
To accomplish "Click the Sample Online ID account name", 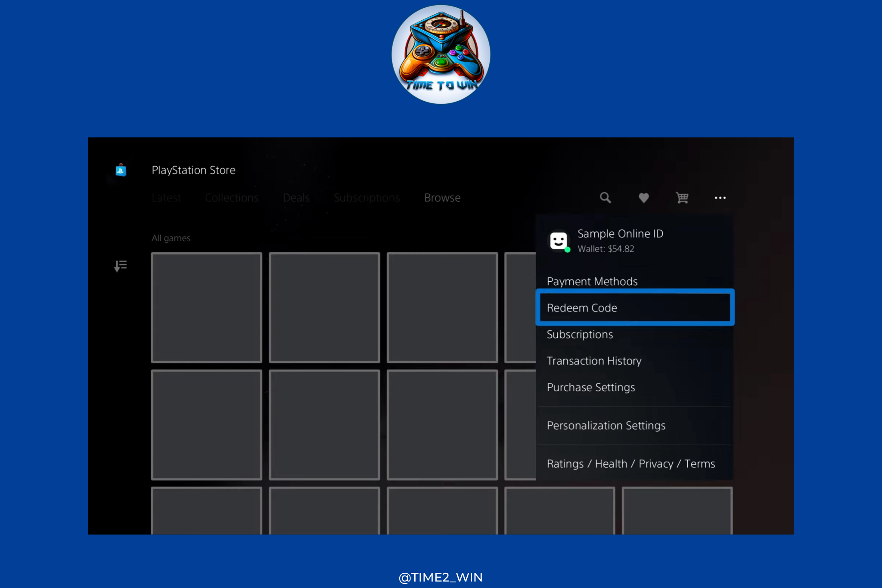I will pyautogui.click(x=620, y=233).
